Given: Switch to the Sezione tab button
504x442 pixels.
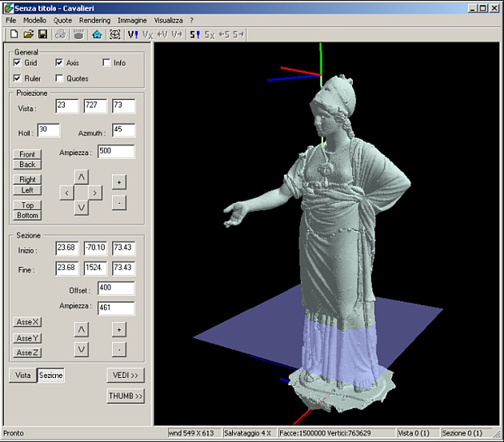Looking at the screenshot, I should (x=50, y=375).
